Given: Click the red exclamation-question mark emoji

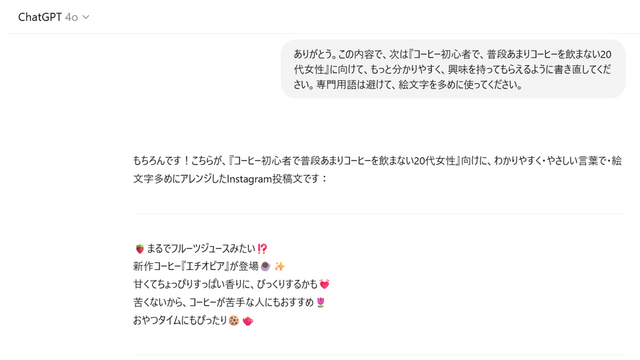Looking at the screenshot, I should tap(262, 249).
